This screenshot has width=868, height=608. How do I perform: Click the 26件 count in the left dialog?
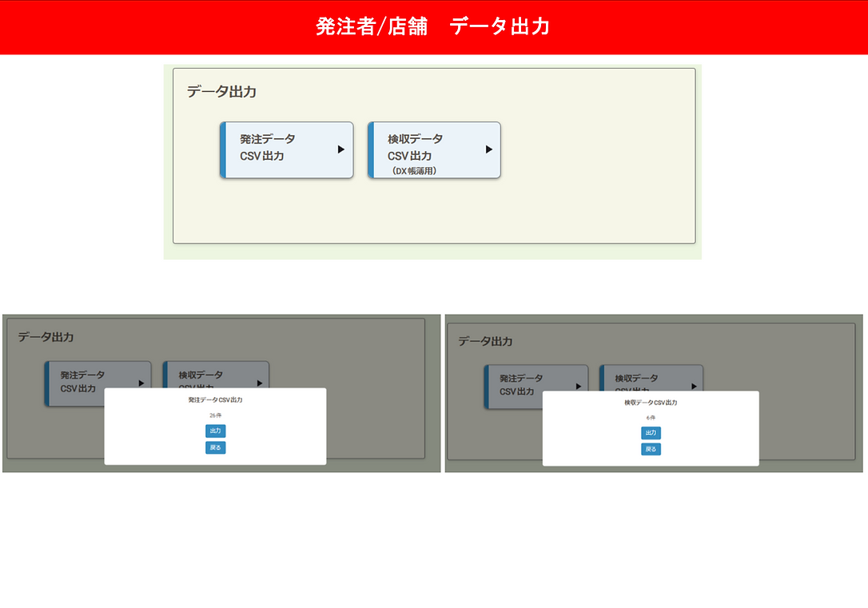215,415
